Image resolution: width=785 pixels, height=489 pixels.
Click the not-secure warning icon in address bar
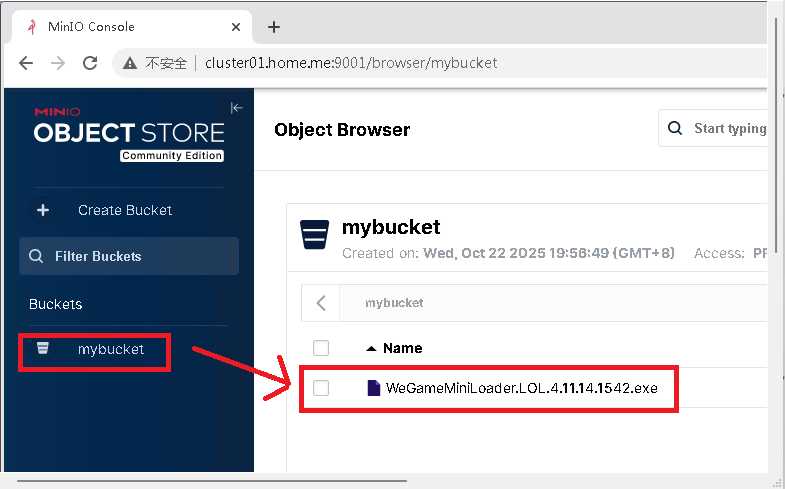coord(130,63)
